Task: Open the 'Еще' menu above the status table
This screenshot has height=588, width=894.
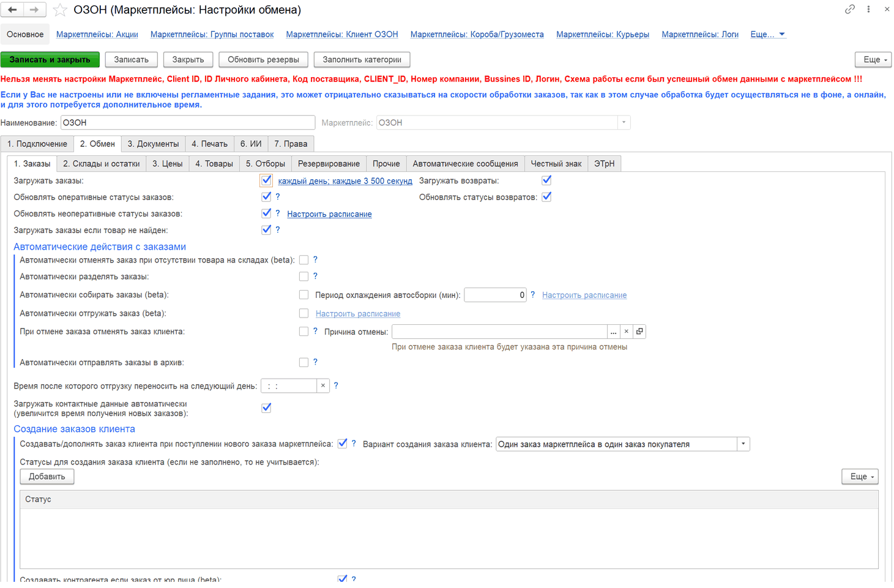Action: pos(860,477)
